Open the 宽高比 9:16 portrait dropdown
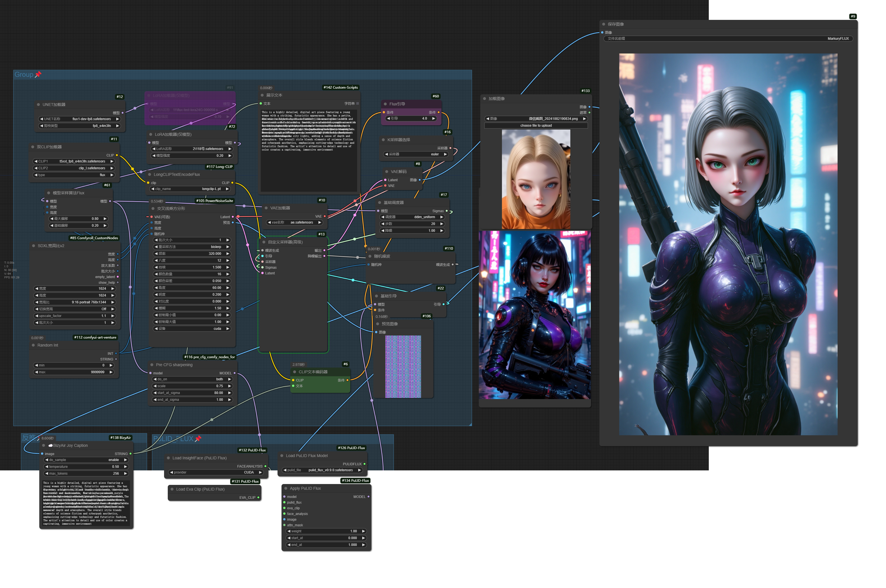Screen dimensions: 886x588 [x=75, y=302]
